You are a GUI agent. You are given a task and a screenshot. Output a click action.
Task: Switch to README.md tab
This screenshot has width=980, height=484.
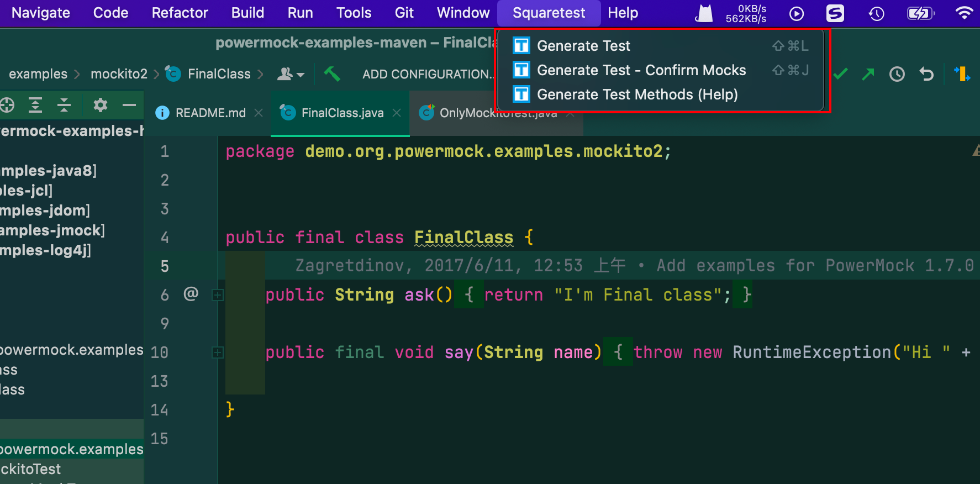click(210, 113)
